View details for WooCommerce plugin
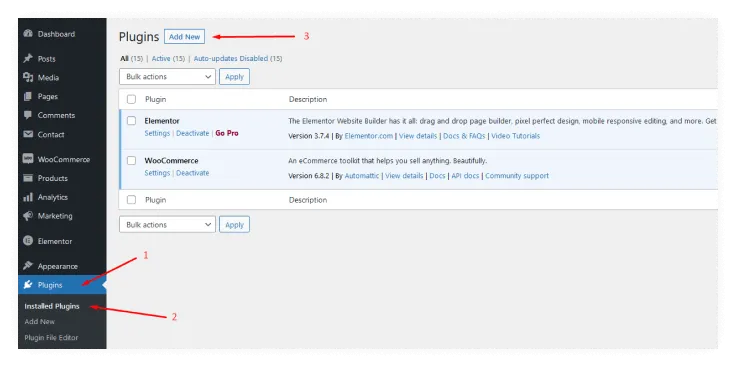The width and height of the screenshot is (736, 367). pos(404,176)
